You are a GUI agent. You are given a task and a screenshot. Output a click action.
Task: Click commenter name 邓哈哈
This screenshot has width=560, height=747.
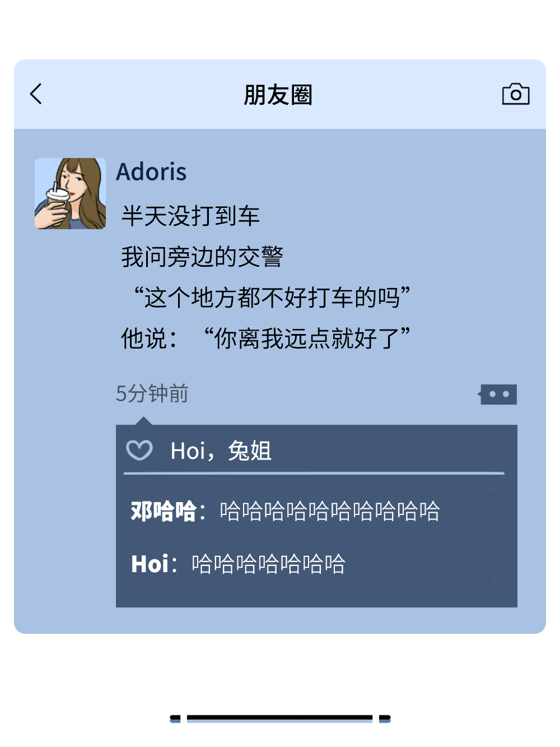pyautogui.click(x=163, y=511)
